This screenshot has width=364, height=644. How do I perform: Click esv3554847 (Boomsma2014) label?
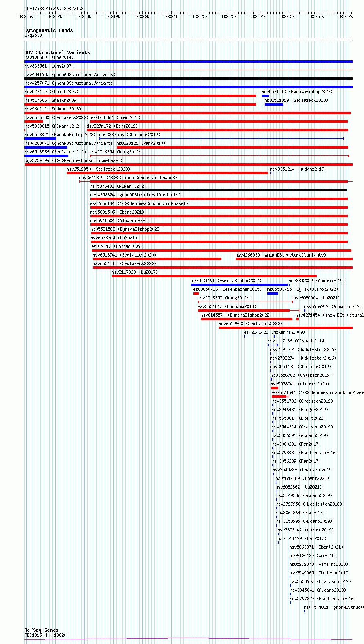click(x=227, y=306)
